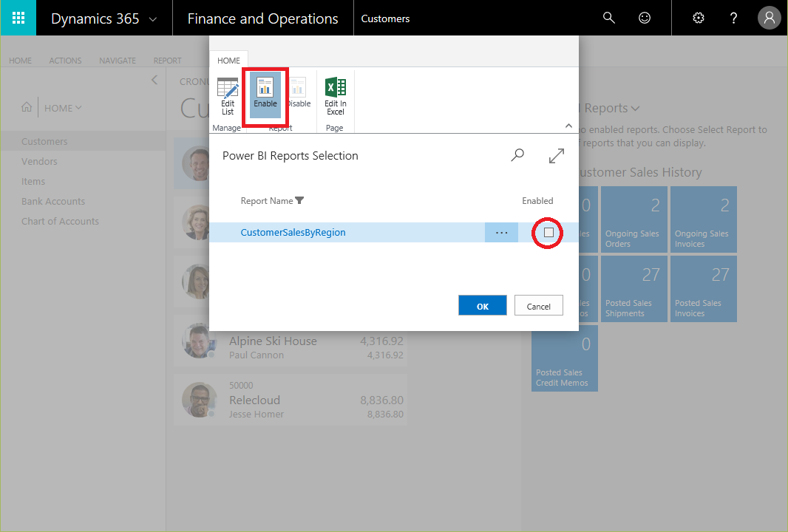The image size is (788, 532).
Task: Open the Finance and Operations link
Action: 262,18
